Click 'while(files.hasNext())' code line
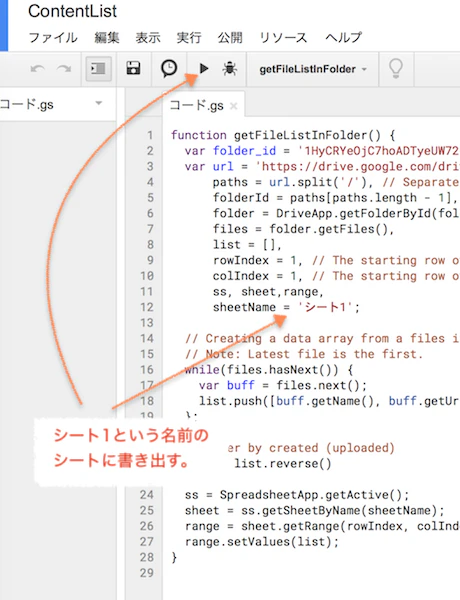 tap(269, 370)
